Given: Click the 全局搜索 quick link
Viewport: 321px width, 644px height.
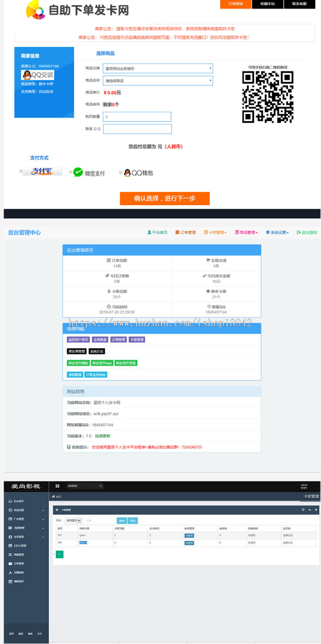Looking at the screenshot, I should click(100, 340).
